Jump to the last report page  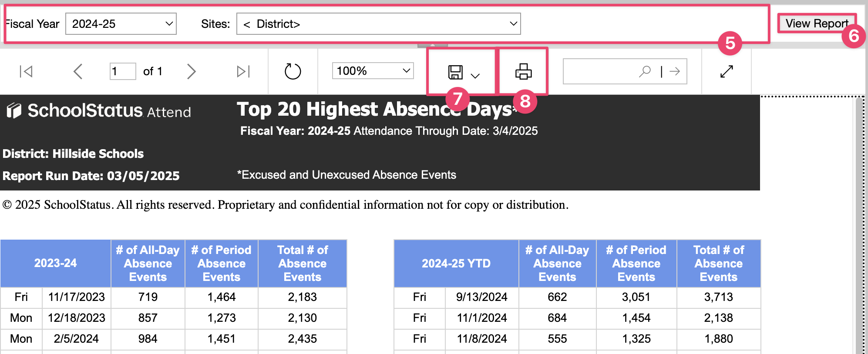tap(243, 71)
